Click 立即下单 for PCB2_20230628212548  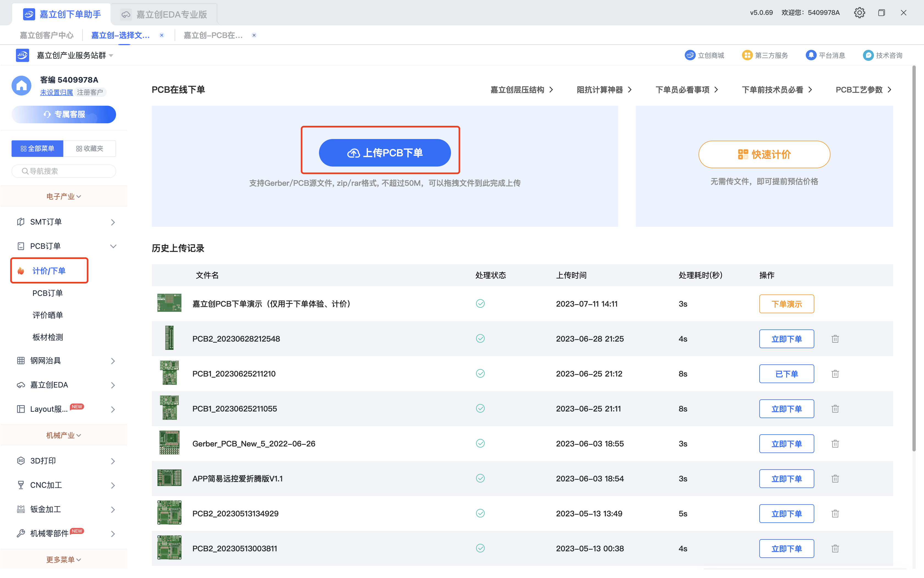pos(786,339)
